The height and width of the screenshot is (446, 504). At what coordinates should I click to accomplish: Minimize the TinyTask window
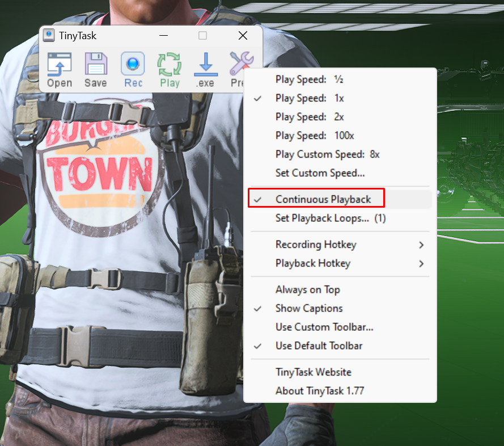164,35
